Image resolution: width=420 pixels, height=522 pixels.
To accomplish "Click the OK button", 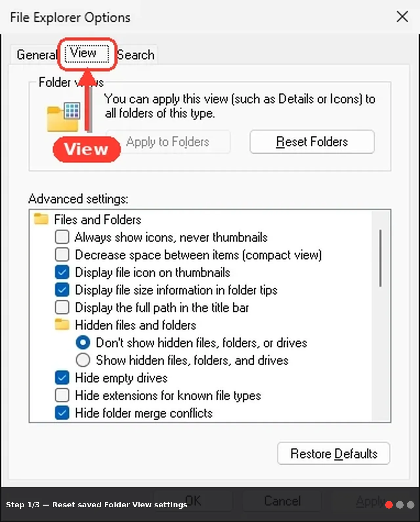I will (193, 501).
